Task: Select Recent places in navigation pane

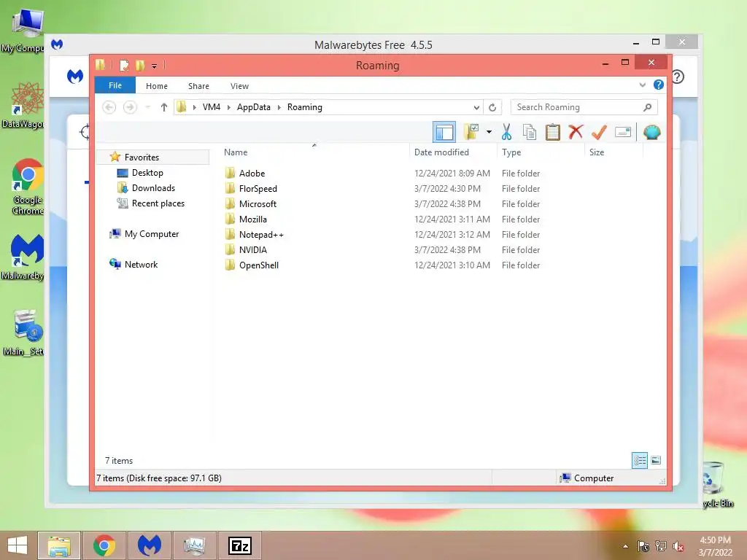Action: click(x=158, y=203)
